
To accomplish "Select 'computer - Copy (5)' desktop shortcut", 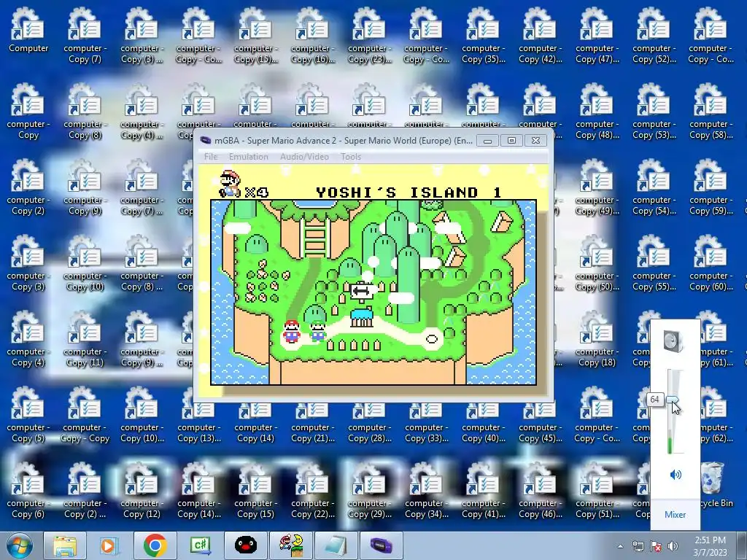I will (28, 414).
